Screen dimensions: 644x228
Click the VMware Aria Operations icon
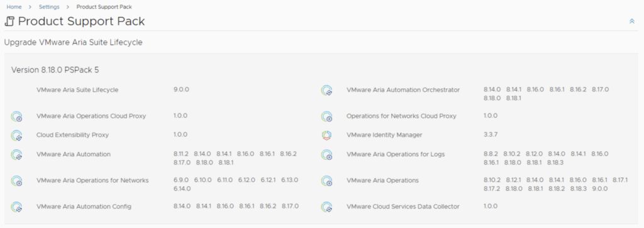point(326,181)
